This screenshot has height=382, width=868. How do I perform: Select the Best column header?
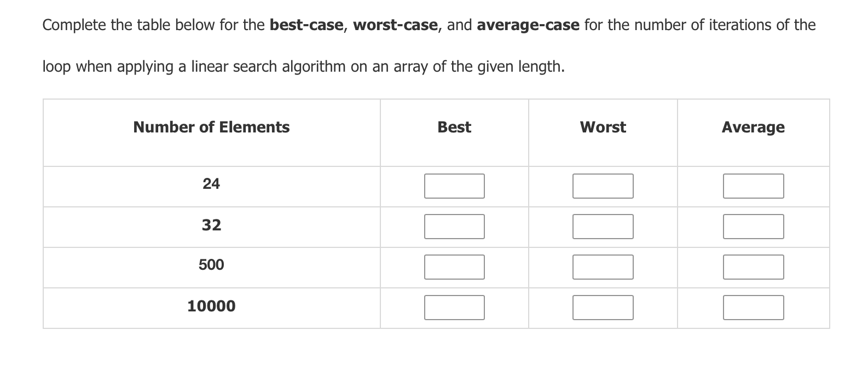pos(454,127)
